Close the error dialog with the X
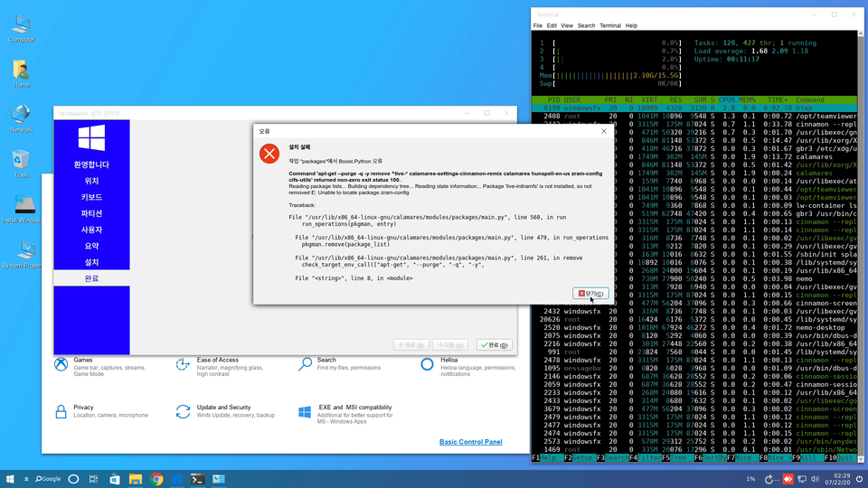 (604, 131)
